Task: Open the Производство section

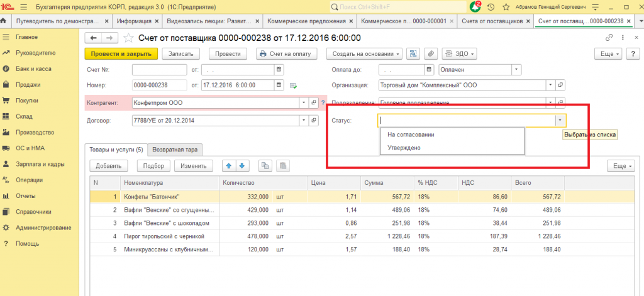Action: [35, 132]
